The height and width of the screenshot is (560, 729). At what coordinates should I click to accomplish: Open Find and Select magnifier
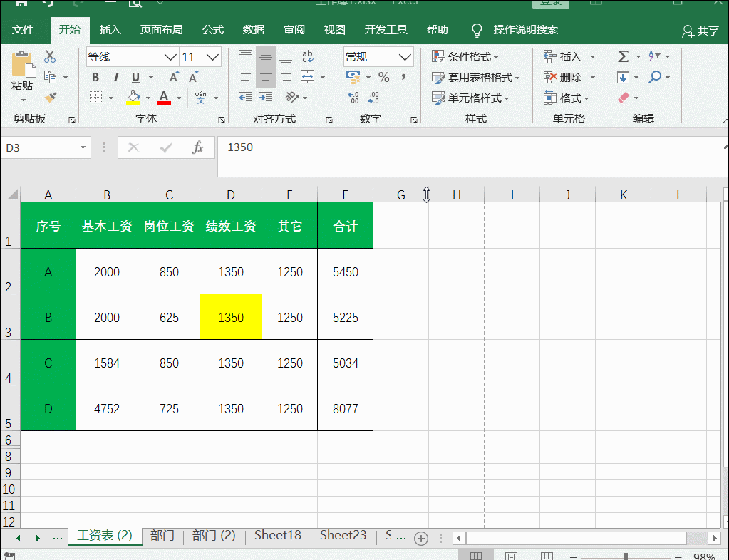pos(655,77)
